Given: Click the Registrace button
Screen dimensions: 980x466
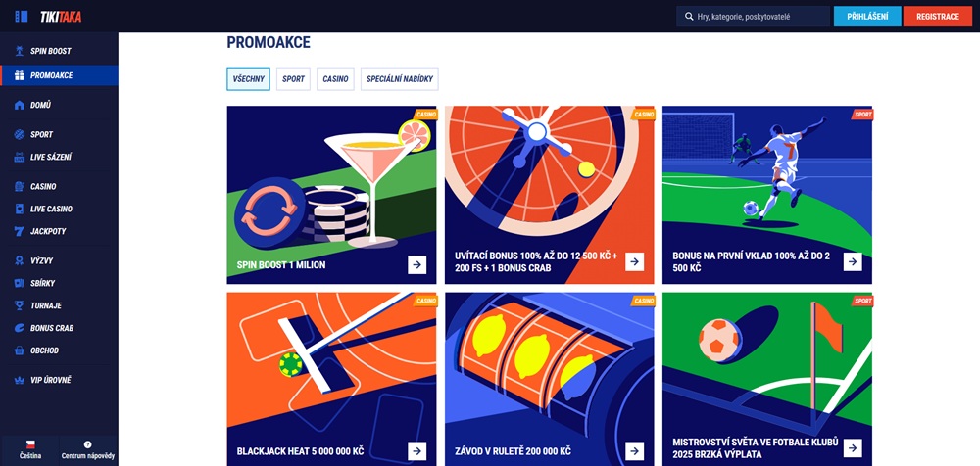Looking at the screenshot, I should (x=938, y=17).
